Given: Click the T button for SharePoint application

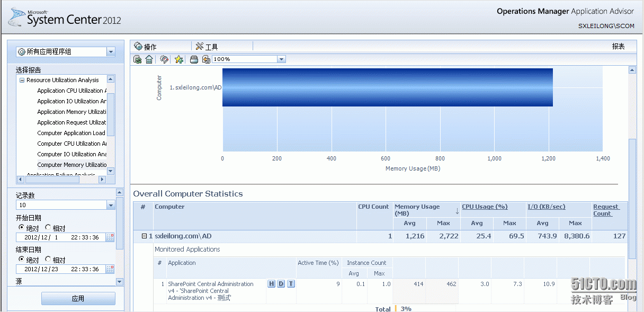Looking at the screenshot, I should click(x=291, y=284).
